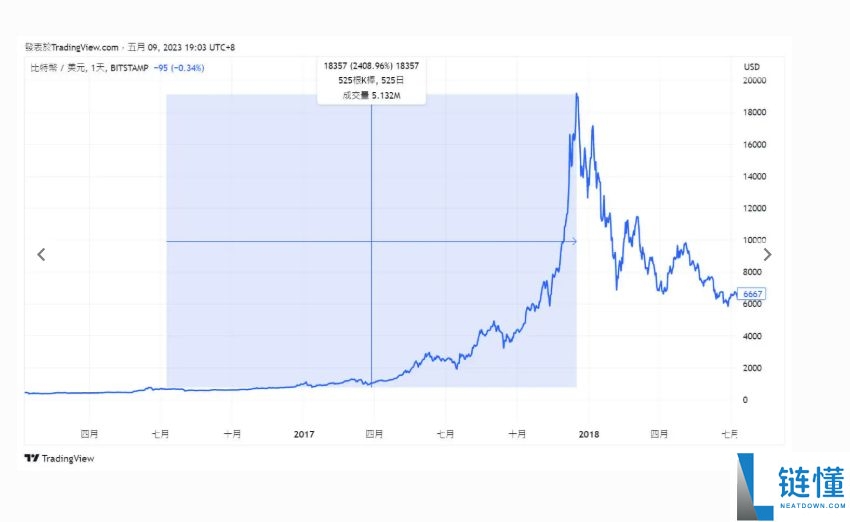The height and width of the screenshot is (522, 850).
Task: Click the BITSTAMP exchange label in the legend
Action: coord(133,67)
